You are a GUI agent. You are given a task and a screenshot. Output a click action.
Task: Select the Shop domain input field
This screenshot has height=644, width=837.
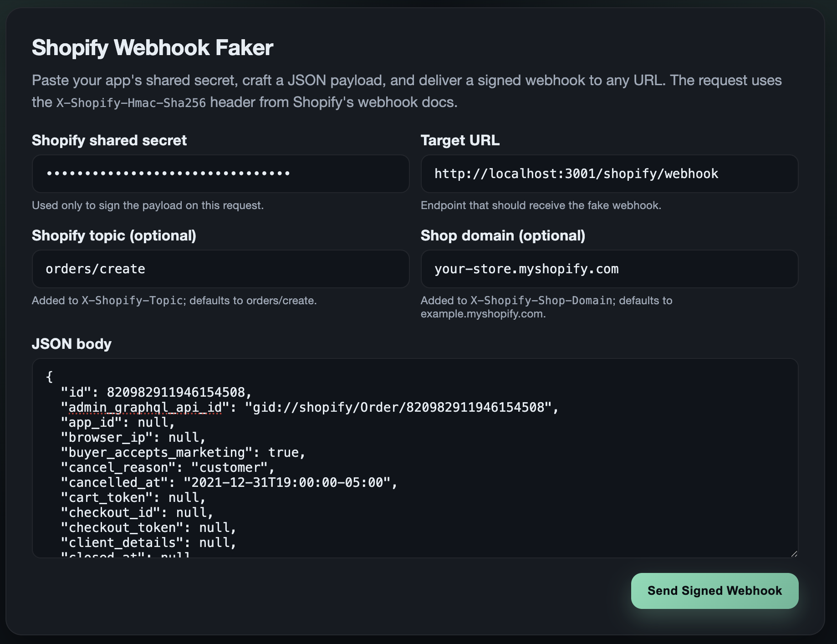[x=609, y=269]
